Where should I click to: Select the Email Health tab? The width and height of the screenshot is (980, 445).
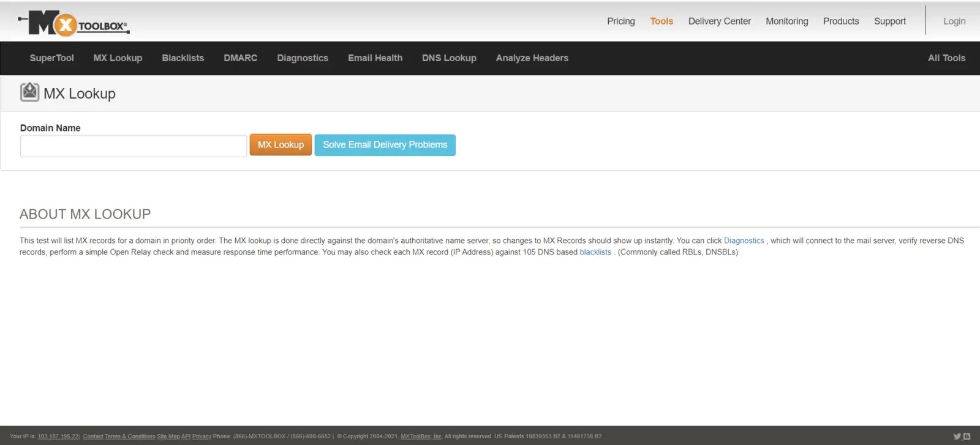tap(375, 58)
